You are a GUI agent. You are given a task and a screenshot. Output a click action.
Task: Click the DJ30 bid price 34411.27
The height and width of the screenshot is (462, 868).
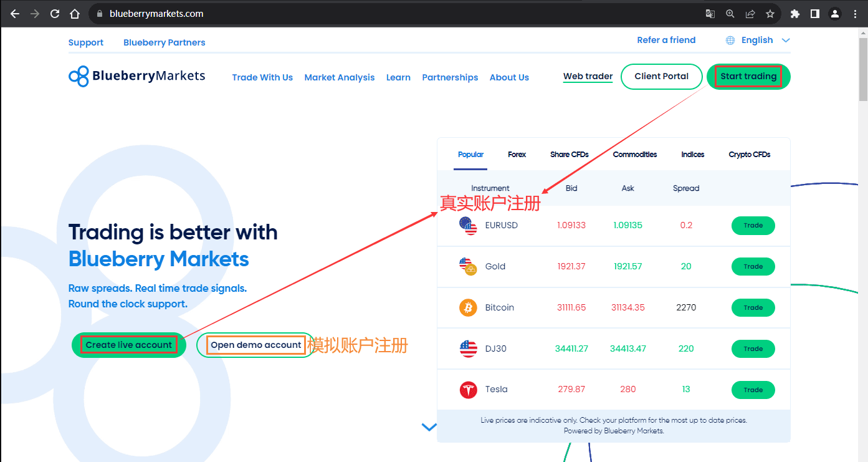pos(571,349)
